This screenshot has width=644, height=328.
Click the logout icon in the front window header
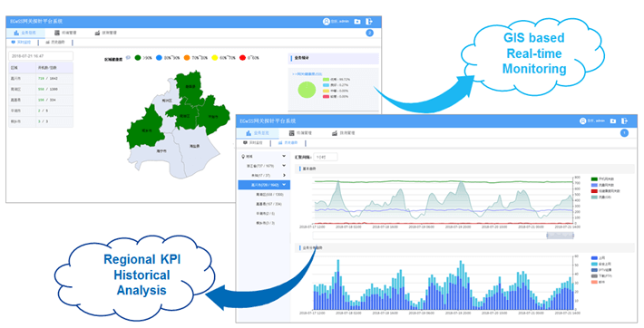coord(624,121)
